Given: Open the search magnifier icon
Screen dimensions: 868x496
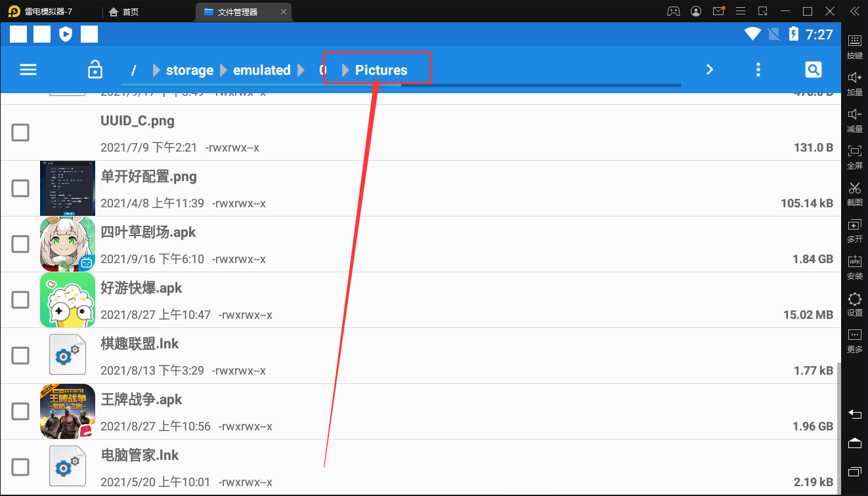Looking at the screenshot, I should [x=813, y=70].
